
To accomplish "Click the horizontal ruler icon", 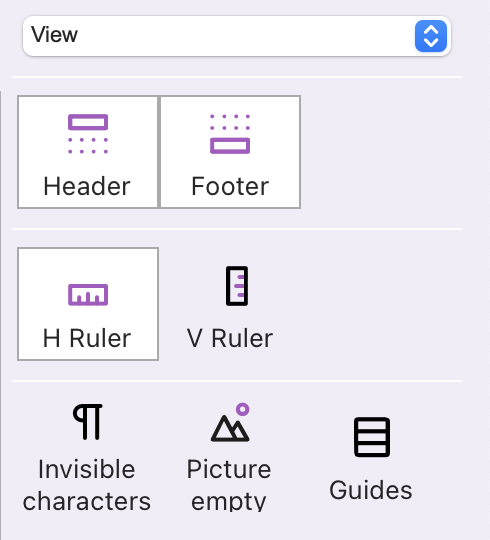I will tap(88, 295).
